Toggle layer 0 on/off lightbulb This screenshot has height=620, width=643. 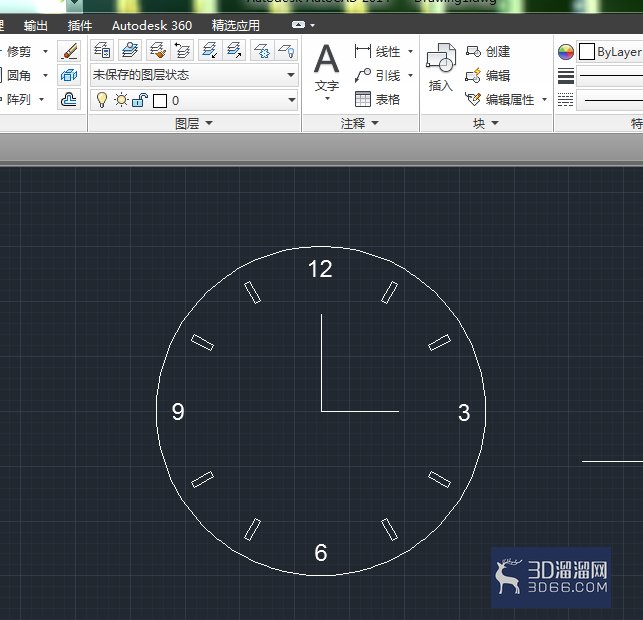tap(102, 100)
